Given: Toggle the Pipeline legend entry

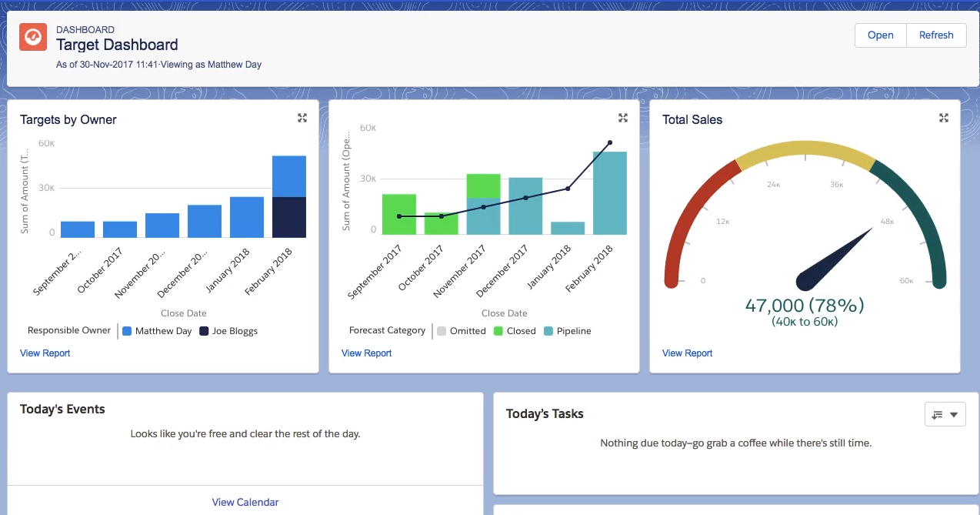Looking at the screenshot, I should (568, 331).
